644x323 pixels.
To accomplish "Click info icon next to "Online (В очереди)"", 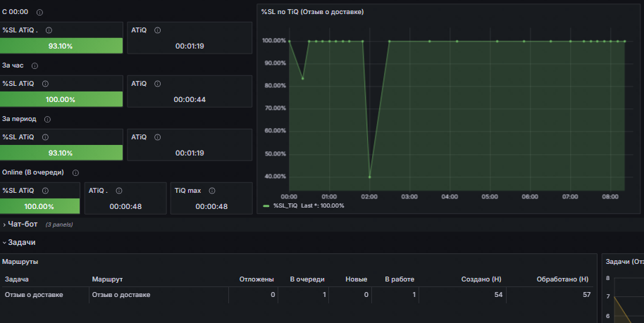I will click(x=75, y=173).
